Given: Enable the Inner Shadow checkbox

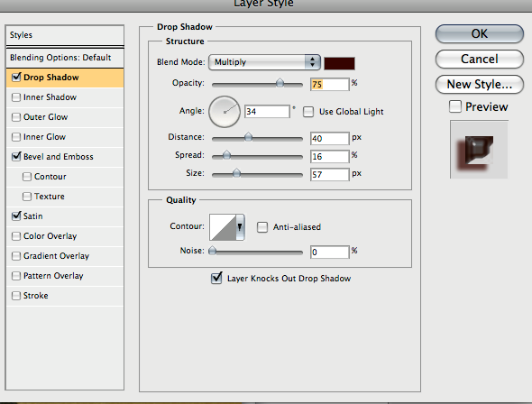Looking at the screenshot, I should [x=16, y=97].
